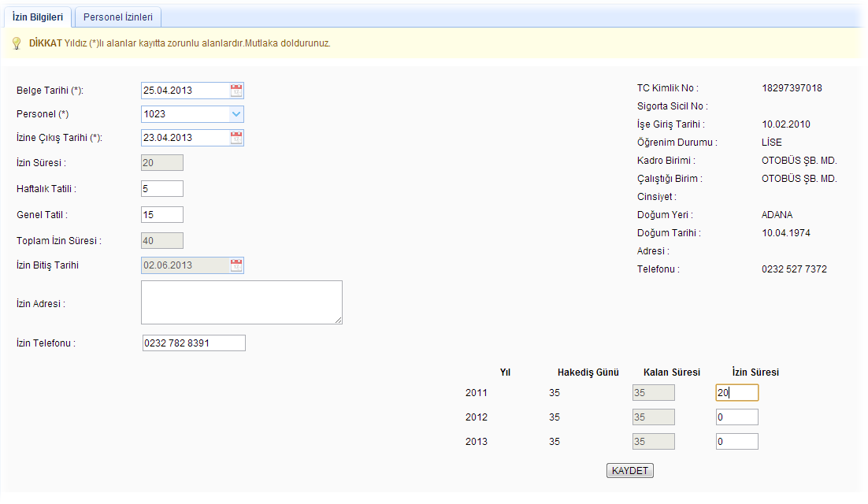Click the Belge Tarihi date field
Viewport: 868px width, 504px height.
pyautogui.click(x=185, y=91)
